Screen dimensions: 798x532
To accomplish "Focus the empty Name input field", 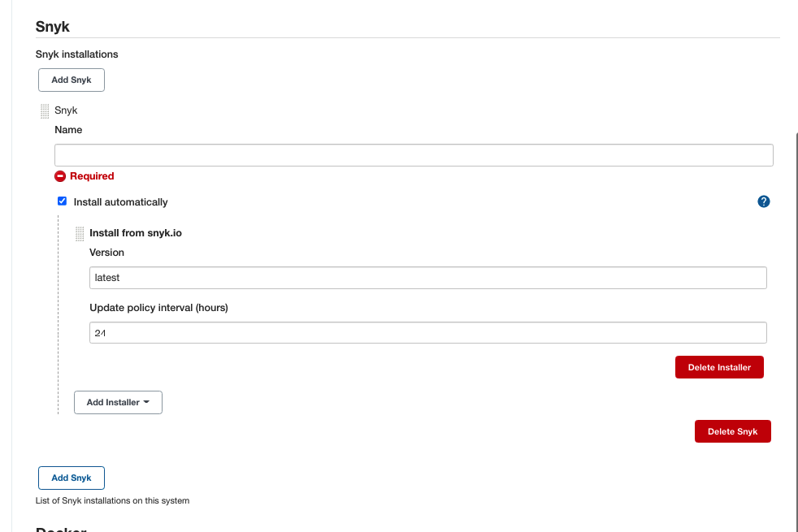I will click(x=414, y=155).
